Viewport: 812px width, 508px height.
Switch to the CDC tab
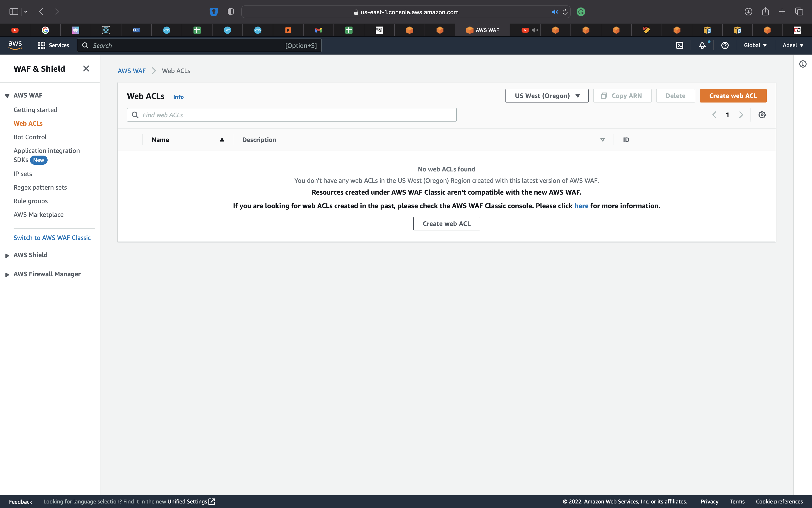136,30
